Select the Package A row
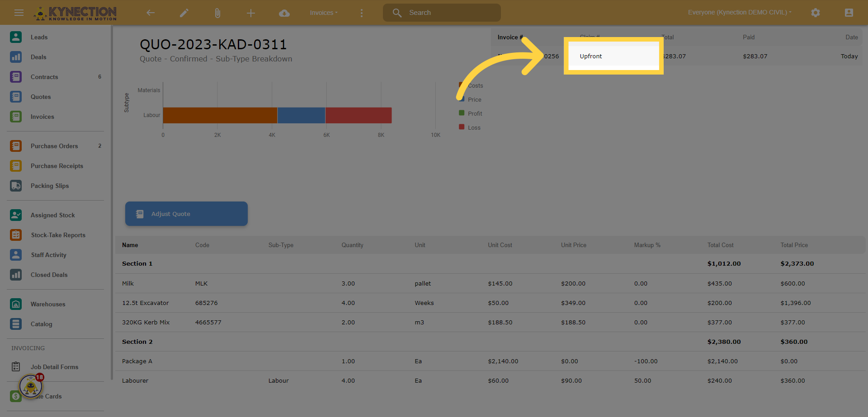868x417 pixels. [491, 361]
